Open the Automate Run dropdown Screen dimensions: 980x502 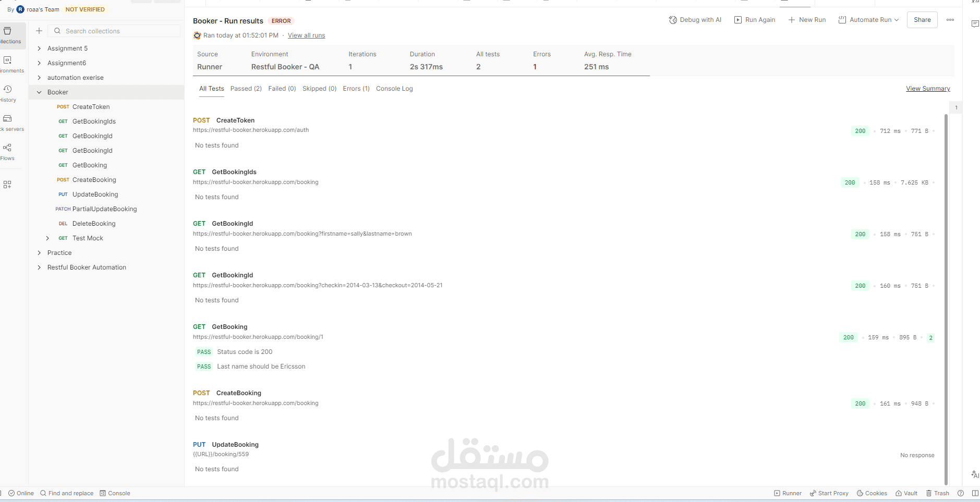click(x=868, y=20)
